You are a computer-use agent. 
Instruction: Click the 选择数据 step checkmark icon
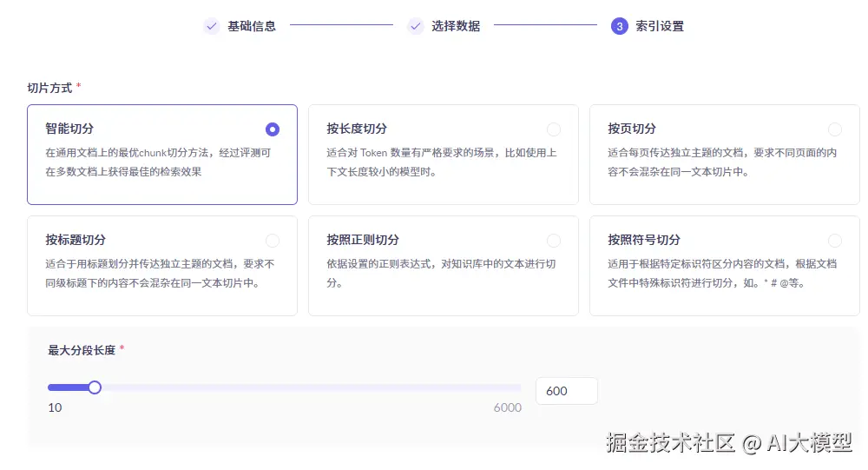pyautogui.click(x=415, y=26)
